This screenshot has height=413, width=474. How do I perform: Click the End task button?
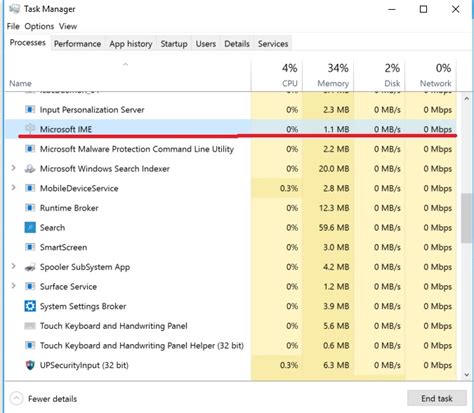click(x=437, y=398)
